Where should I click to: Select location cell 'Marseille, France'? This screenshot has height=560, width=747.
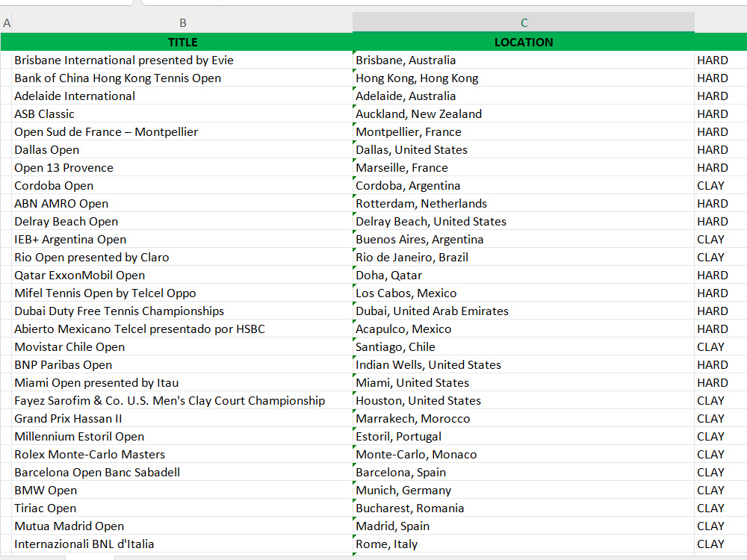(524, 167)
